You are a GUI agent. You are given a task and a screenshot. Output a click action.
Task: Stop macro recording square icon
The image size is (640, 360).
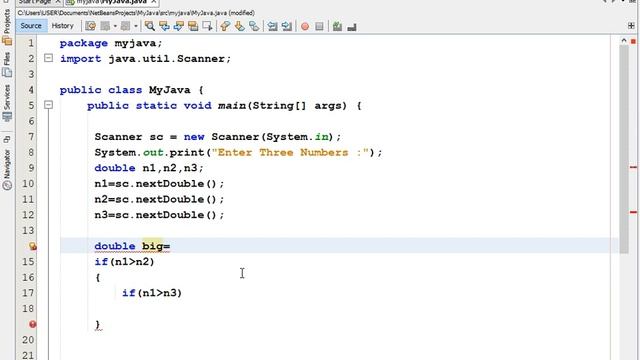[319, 27]
